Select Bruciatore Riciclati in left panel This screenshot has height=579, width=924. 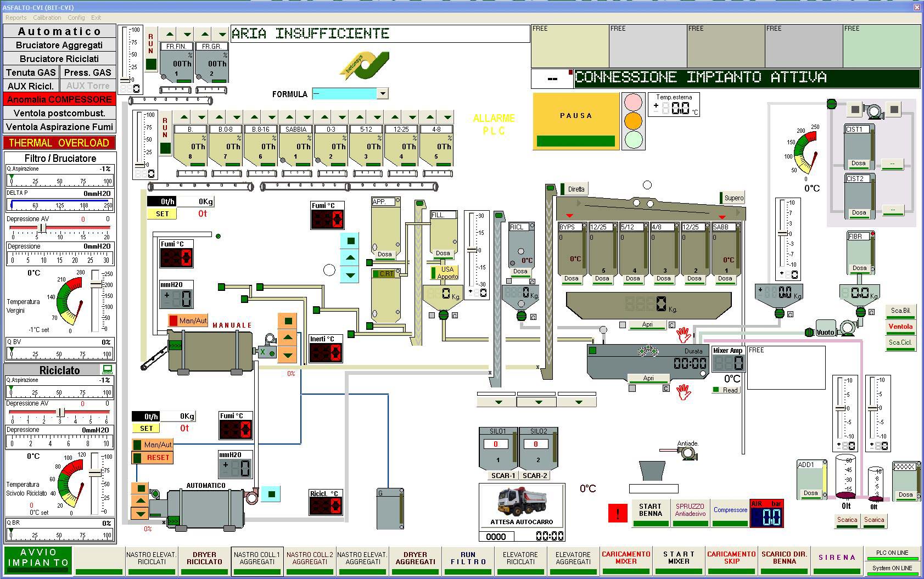59,59
